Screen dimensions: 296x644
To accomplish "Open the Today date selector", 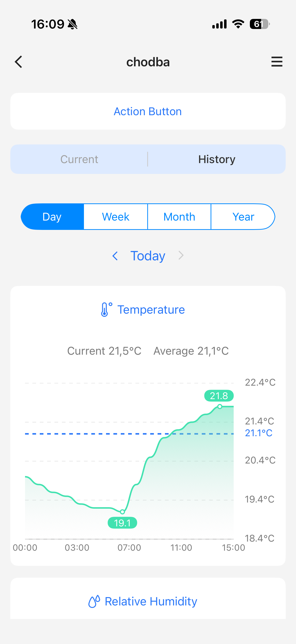I will coord(148,256).
